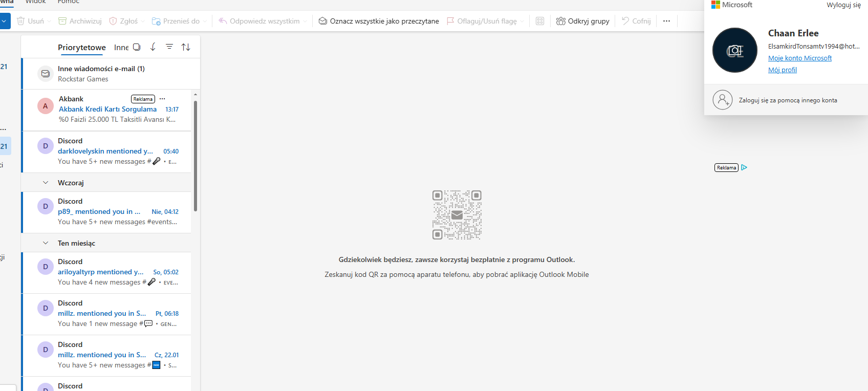Image resolution: width=868 pixels, height=391 pixels.
Task: Click Wyloguj się to sign out
Action: tap(843, 5)
